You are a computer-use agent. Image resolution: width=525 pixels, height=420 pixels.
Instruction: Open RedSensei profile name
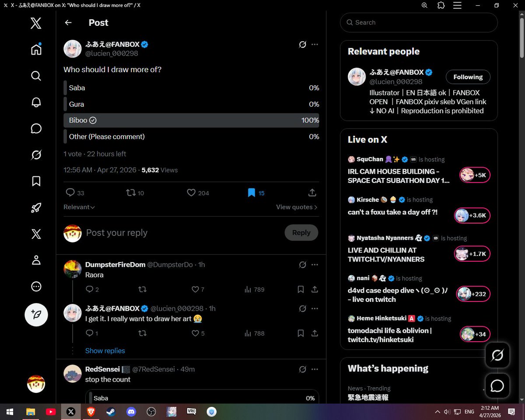[102, 369]
